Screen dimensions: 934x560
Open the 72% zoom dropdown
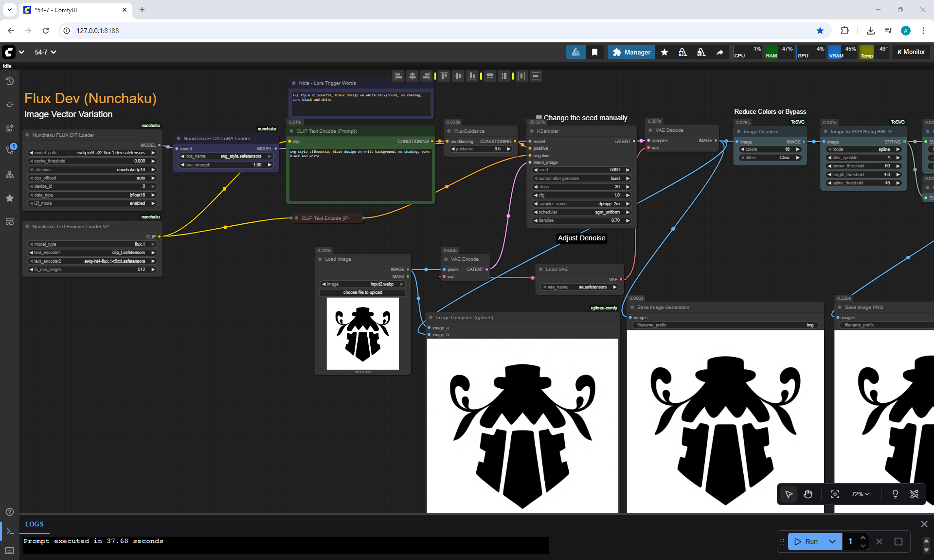point(860,494)
